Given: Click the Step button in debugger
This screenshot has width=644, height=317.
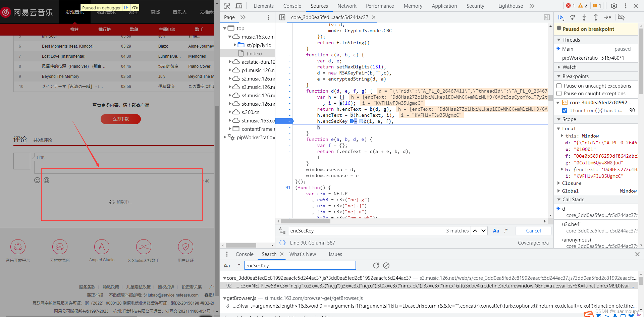Looking at the screenshot, I should coord(607,17).
